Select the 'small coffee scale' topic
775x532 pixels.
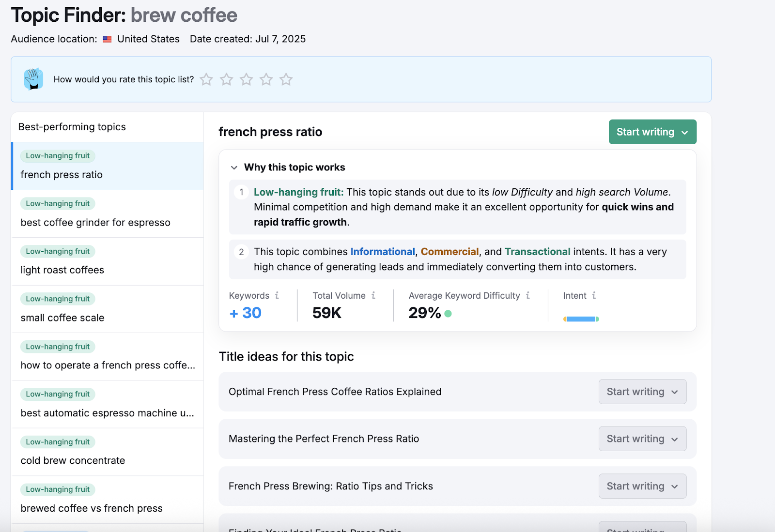click(62, 318)
